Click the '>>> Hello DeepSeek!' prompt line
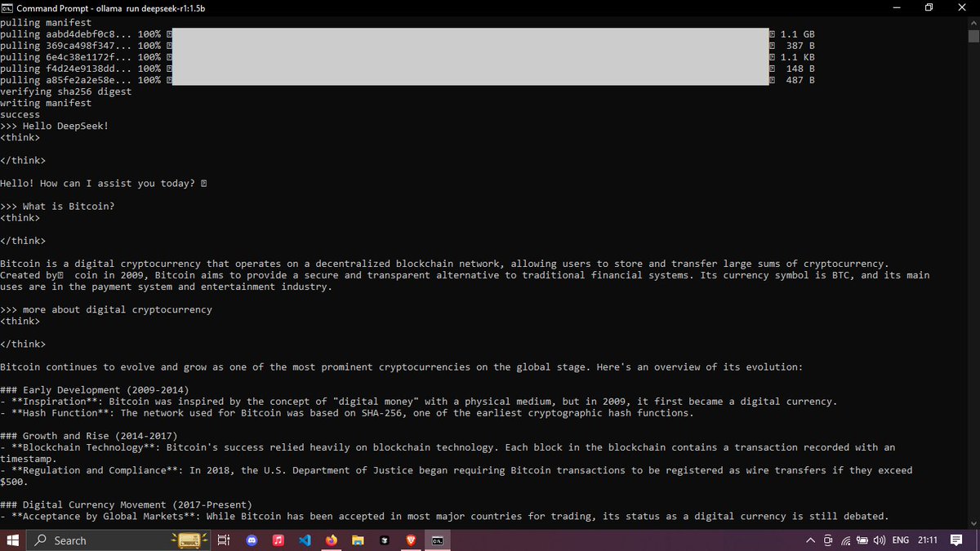This screenshot has height=551, width=980. [x=54, y=127]
